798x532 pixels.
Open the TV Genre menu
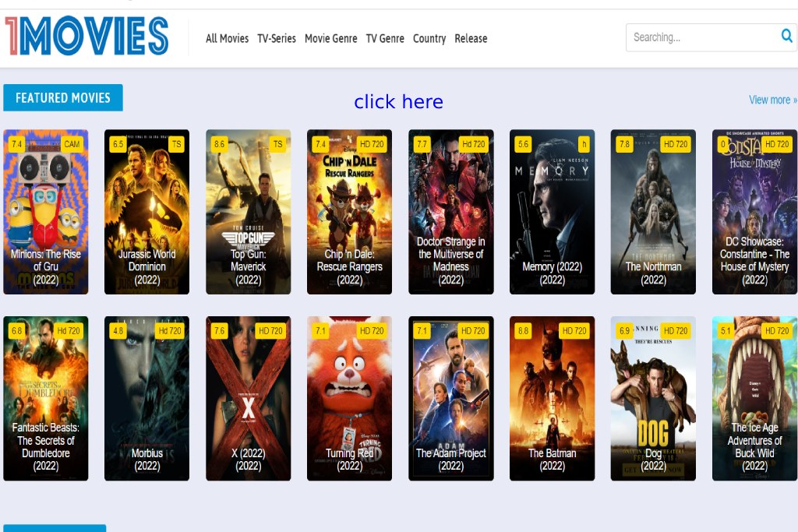click(385, 39)
